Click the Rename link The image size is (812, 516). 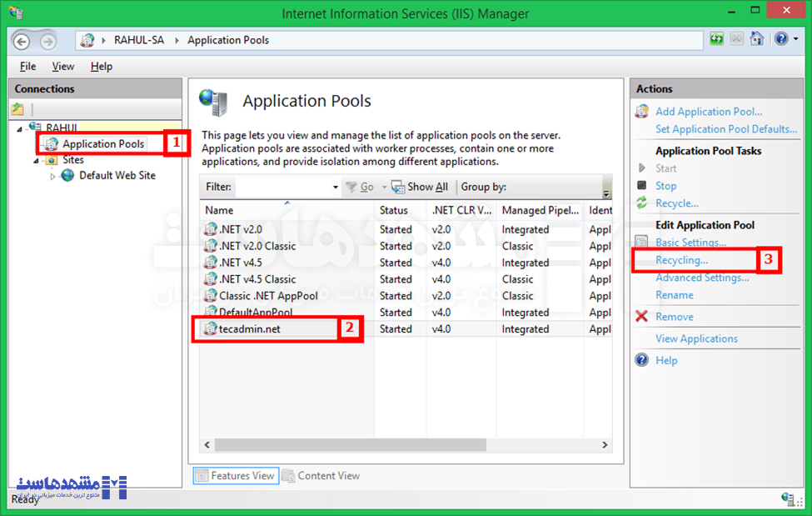coord(675,294)
